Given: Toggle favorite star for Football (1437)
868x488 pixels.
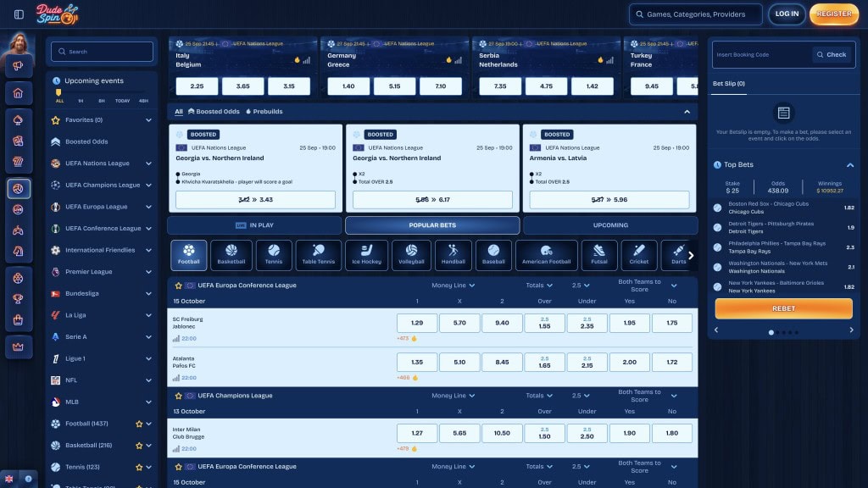Looking at the screenshot, I should [x=139, y=424].
